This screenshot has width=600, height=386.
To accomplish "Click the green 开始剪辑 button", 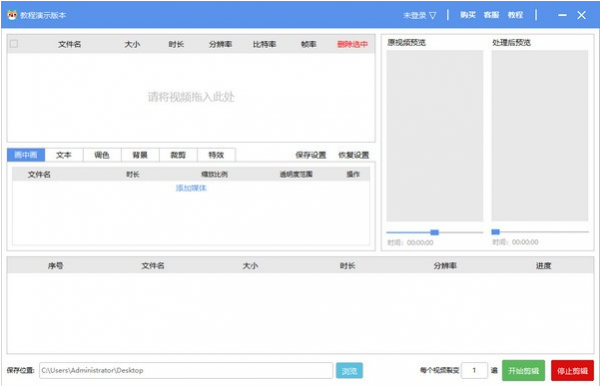I will coord(523,371).
